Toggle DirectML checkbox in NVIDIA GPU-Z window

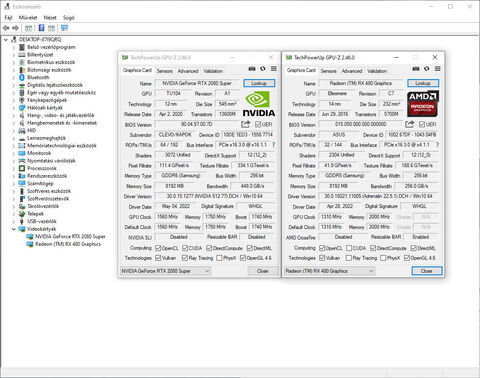tap(250, 248)
